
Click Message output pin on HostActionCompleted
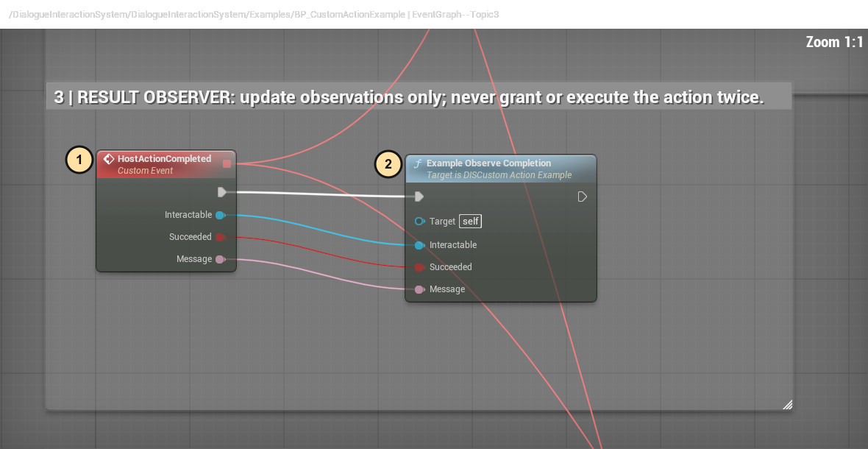pos(221,259)
